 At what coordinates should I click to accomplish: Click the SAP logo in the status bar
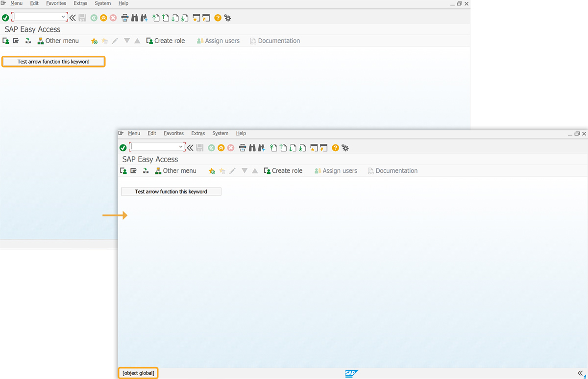[352, 374]
